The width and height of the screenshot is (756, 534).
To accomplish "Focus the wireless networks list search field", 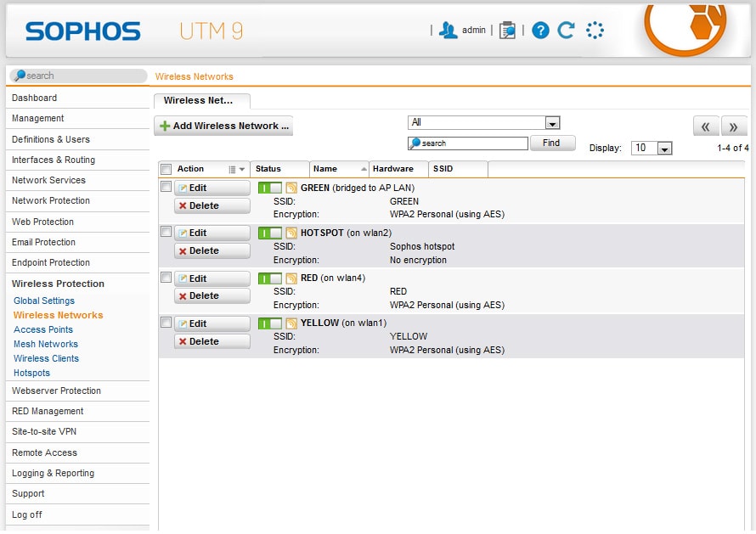I will [x=468, y=143].
